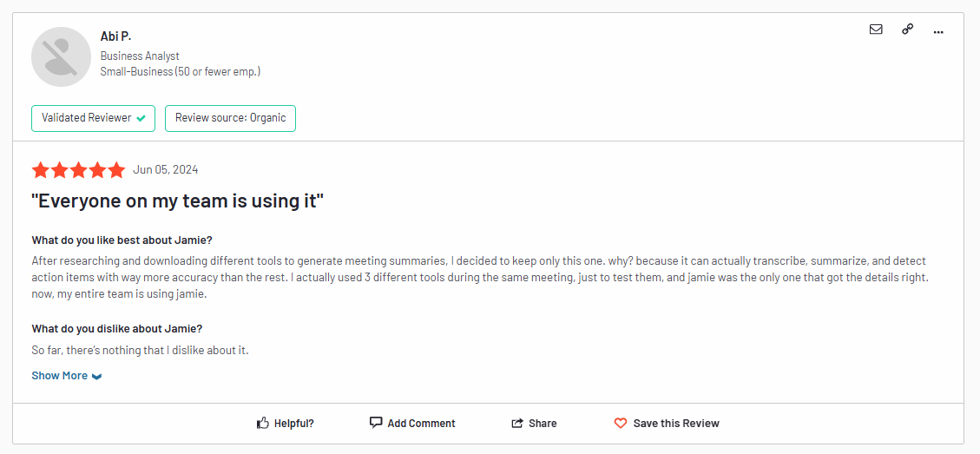Click the envelope email icon

876,30
